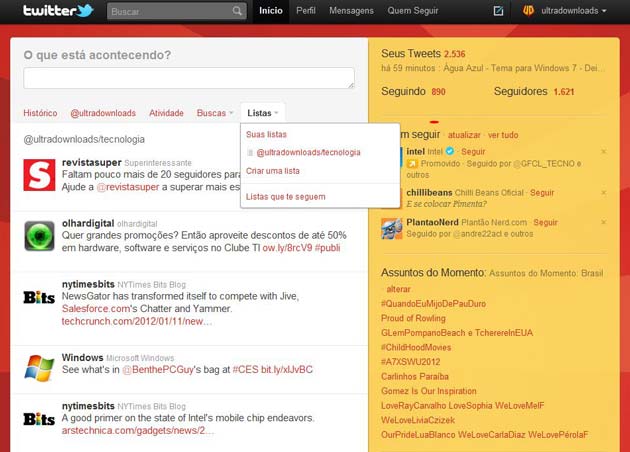This screenshot has height=452, width=630.
Task: Click Intel verified badge icon
Action: (450, 151)
